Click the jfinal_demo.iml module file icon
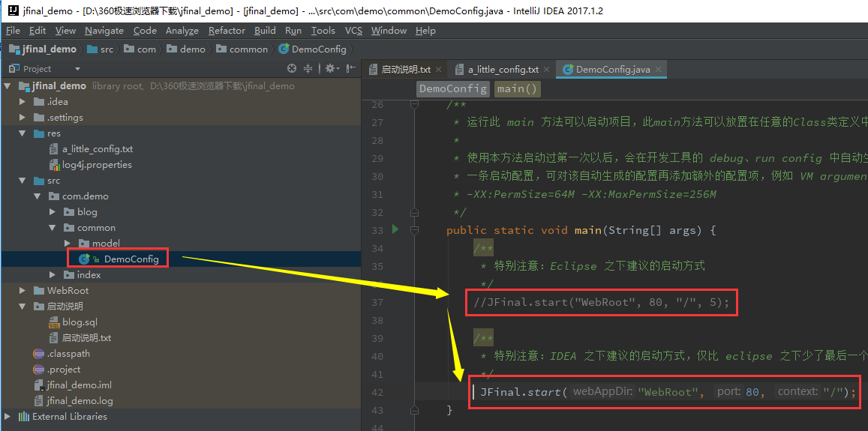This screenshot has height=431, width=868. click(x=39, y=385)
